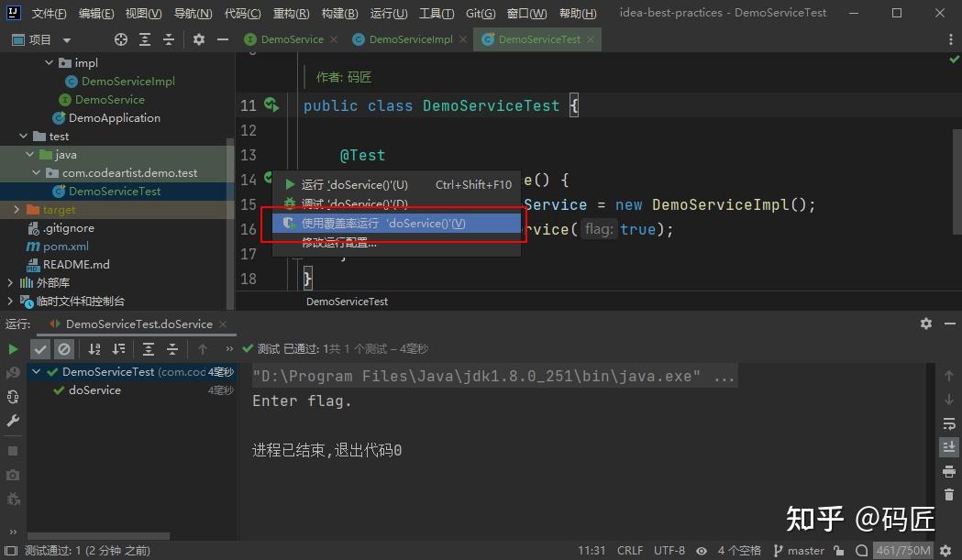Switch to the DemoServiceImpl editor tab

point(410,39)
